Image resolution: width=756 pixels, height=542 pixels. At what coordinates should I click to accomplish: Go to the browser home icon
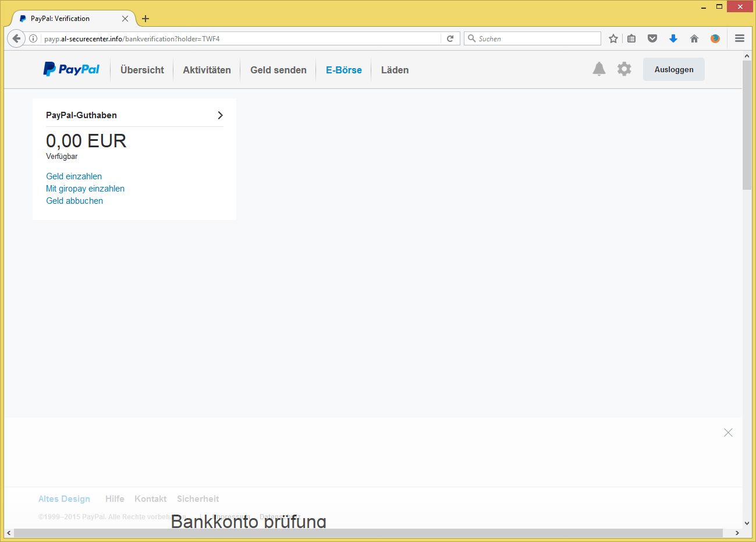(694, 38)
